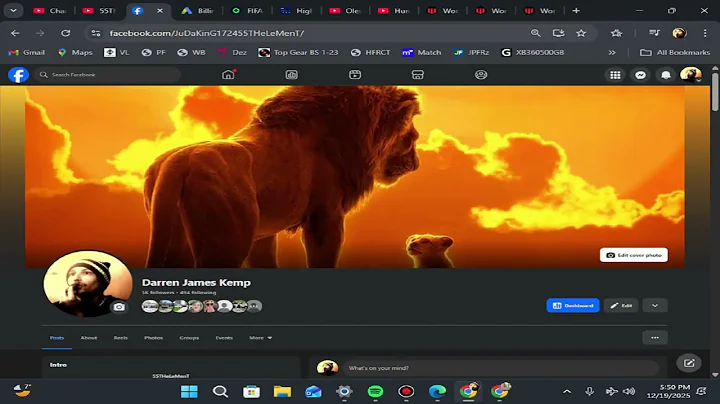This screenshot has width=720, height=404.
Task: Expand the More profile tab dropdown
Action: (260, 337)
